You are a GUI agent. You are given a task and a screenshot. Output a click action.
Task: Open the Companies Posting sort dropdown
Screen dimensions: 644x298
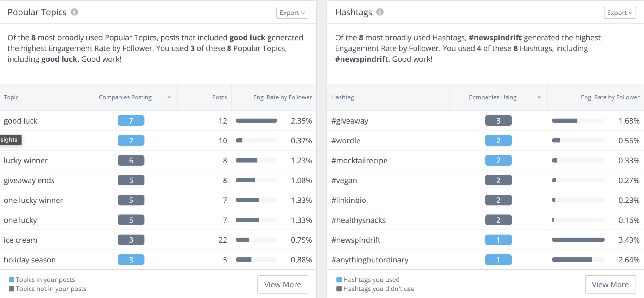tap(169, 97)
